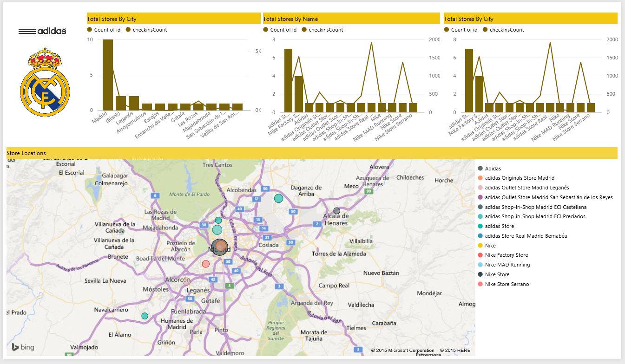Select adidas Outlet Store Madrid Leganés legend entry

(524, 188)
